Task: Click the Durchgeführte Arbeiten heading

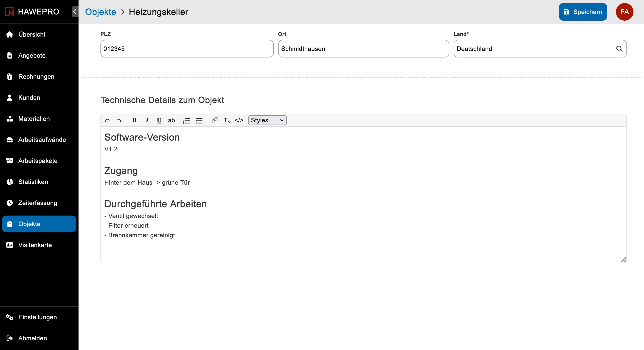Action: 156,204
